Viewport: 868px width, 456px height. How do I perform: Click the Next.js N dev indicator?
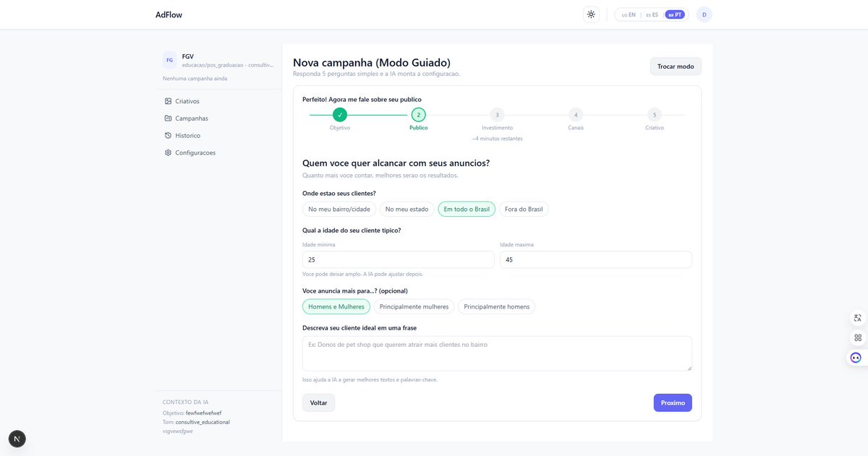pyautogui.click(x=17, y=439)
